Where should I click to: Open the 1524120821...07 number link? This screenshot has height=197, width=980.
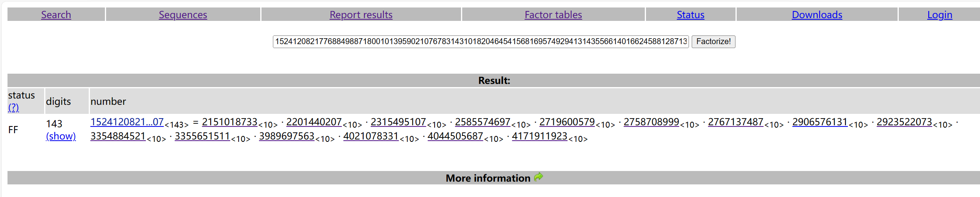coord(127,122)
